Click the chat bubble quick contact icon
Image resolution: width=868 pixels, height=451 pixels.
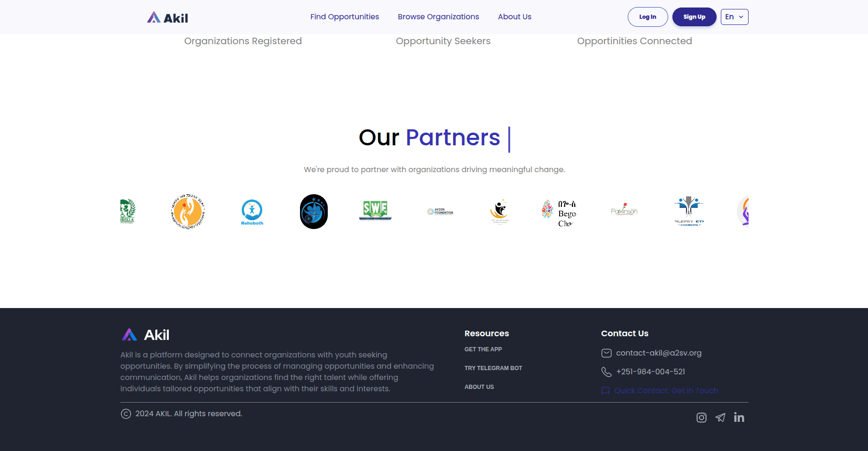pos(606,391)
